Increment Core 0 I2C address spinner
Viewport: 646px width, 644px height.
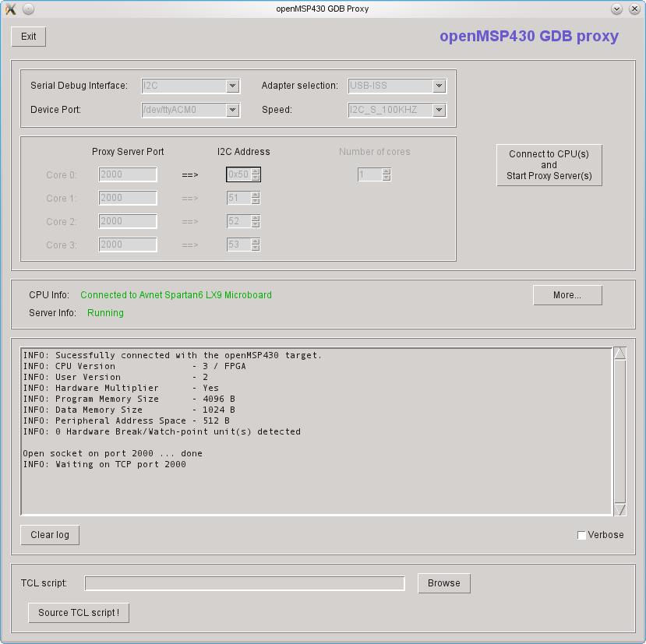point(256,171)
